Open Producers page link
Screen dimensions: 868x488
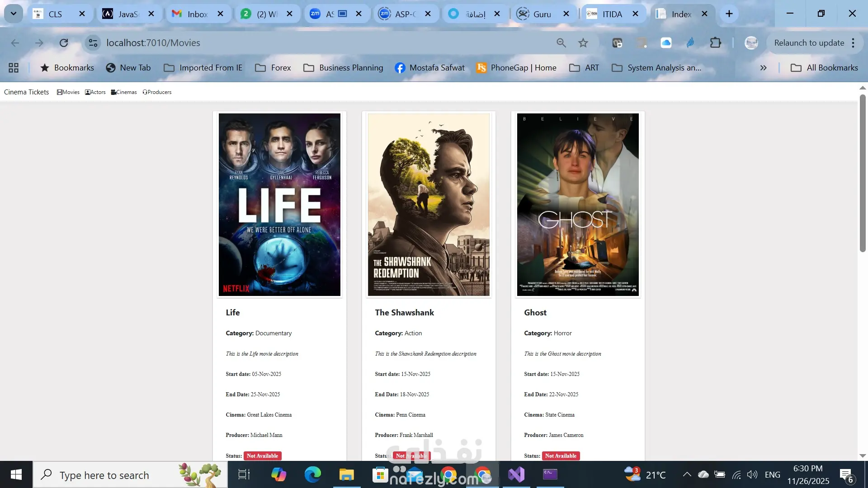coord(157,92)
